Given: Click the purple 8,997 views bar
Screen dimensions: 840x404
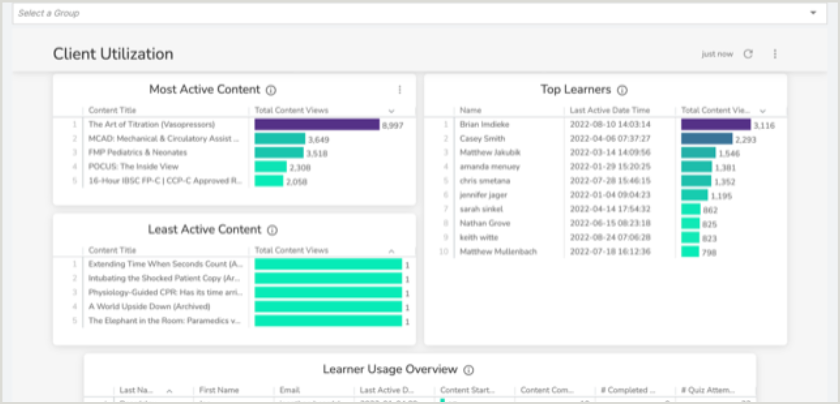Looking at the screenshot, I should click(x=316, y=125).
